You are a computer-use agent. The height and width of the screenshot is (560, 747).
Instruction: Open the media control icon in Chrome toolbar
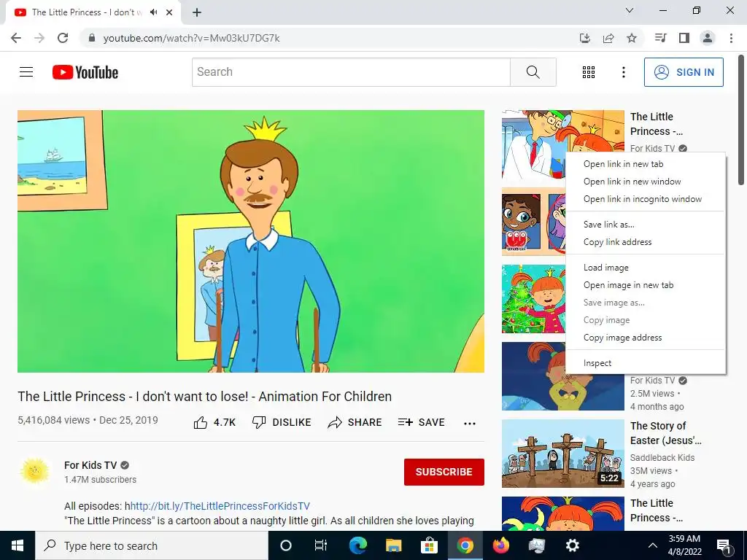pyautogui.click(x=660, y=38)
